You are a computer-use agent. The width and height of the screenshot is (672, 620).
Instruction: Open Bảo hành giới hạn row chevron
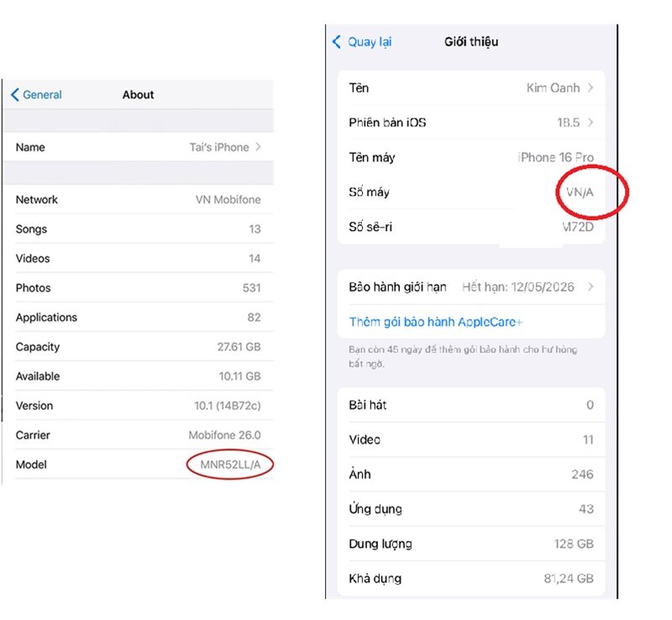tap(591, 286)
